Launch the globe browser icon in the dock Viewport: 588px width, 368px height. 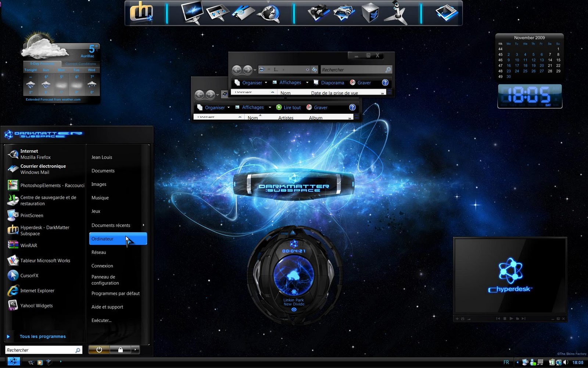tap(269, 13)
